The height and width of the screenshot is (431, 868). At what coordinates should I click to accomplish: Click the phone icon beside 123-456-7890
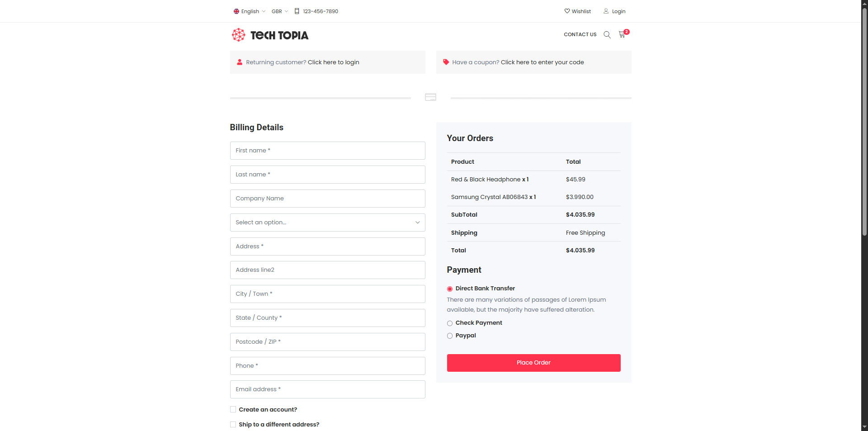(x=297, y=11)
